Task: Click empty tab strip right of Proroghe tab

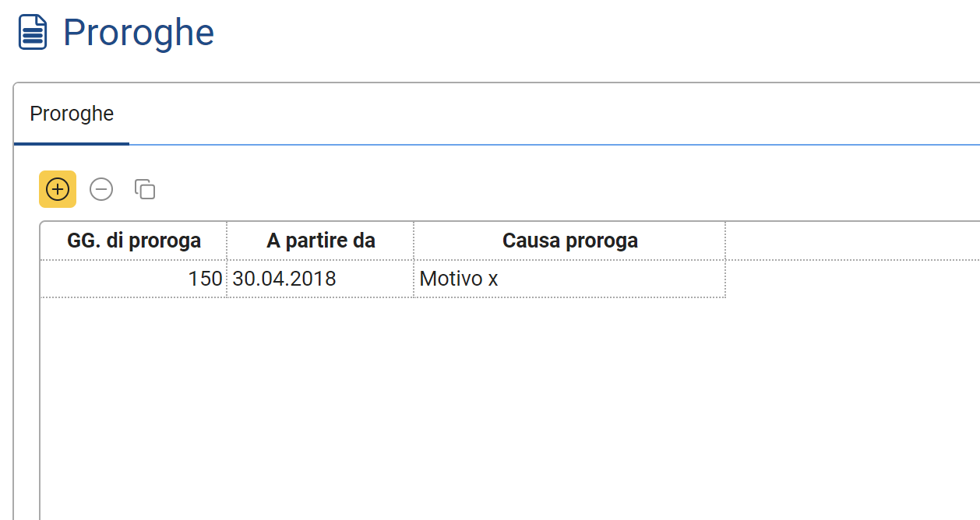Action: pos(545,114)
